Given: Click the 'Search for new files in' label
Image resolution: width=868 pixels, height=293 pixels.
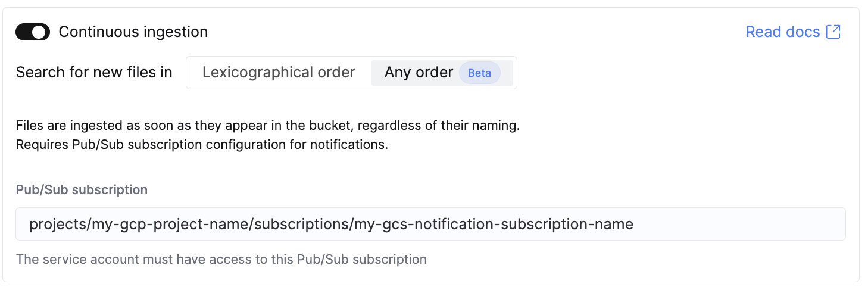Looking at the screenshot, I should coord(94,73).
